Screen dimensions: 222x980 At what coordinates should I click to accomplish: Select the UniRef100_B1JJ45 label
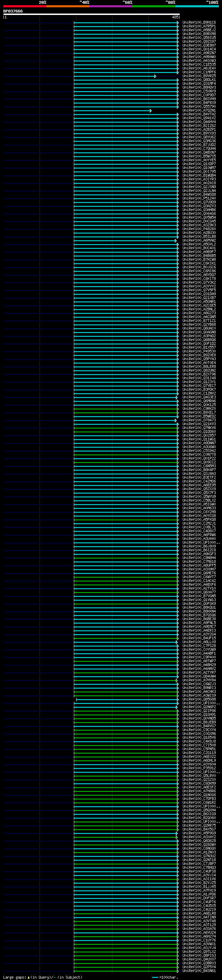tap(199, 887)
